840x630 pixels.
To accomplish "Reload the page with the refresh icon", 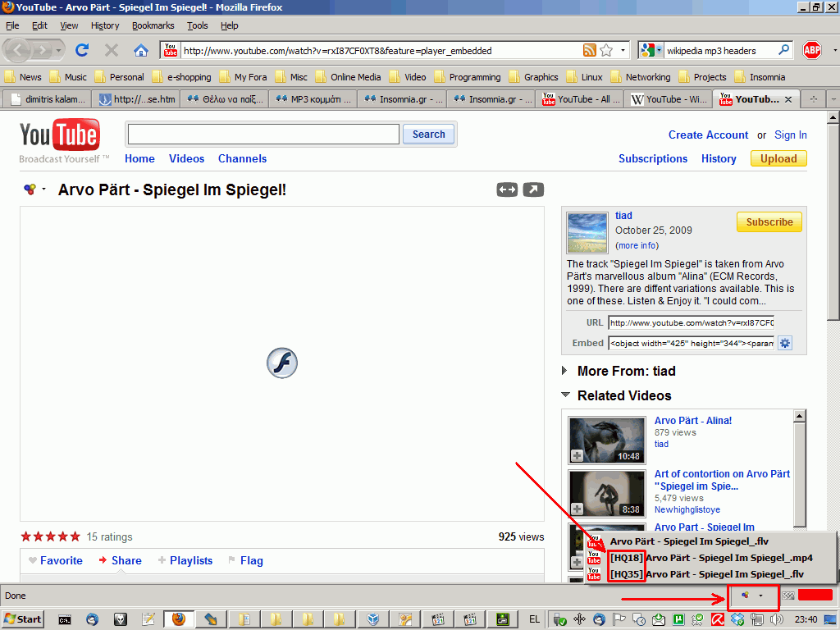I will pos(82,50).
